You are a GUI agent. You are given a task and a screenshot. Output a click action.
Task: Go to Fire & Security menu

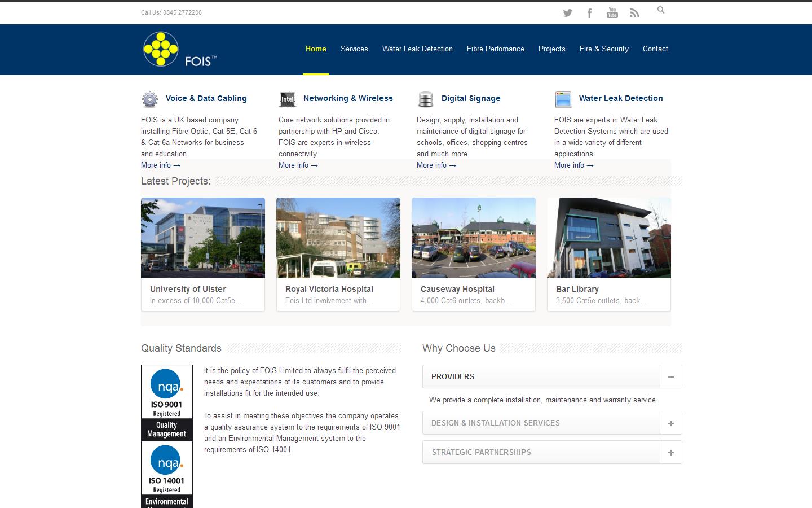603,49
